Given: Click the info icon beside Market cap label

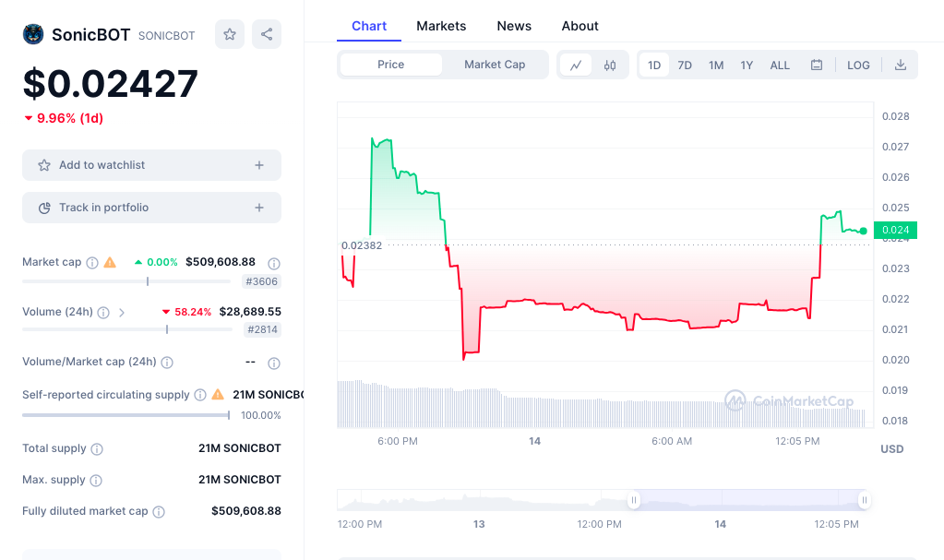Looking at the screenshot, I should (92, 263).
